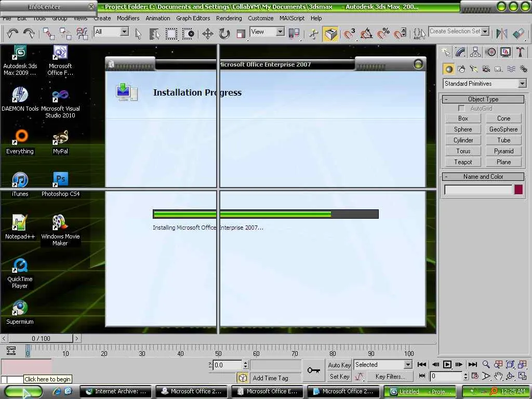Select the Cameras category icon

point(486,69)
